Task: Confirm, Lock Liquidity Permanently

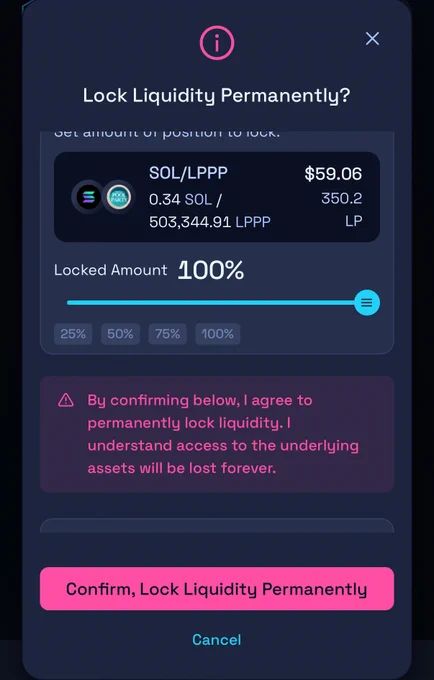Action: (x=217, y=589)
